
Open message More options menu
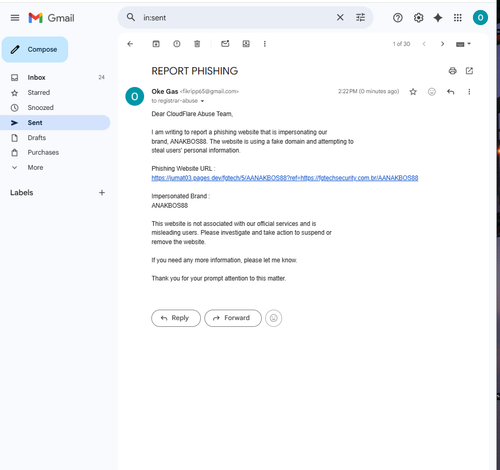click(x=469, y=92)
